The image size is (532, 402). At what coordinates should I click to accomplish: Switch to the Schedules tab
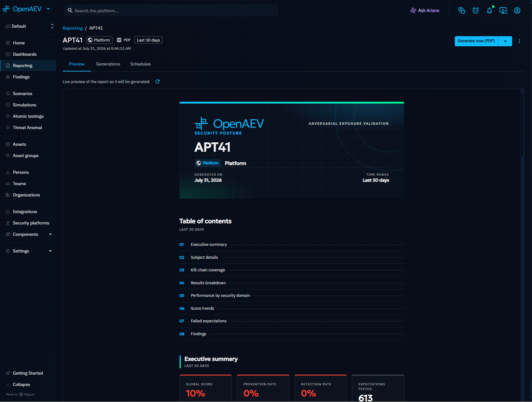tap(140, 64)
